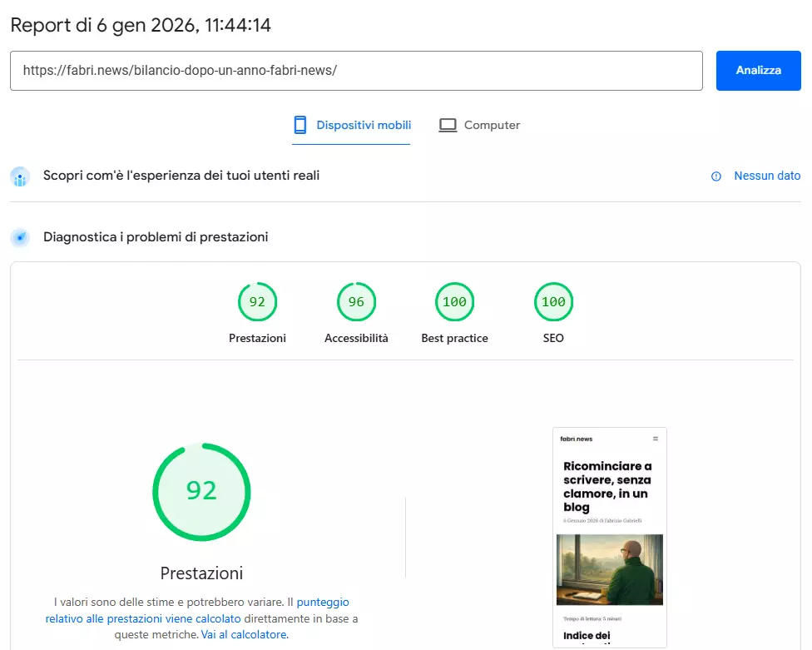Image resolution: width=812 pixels, height=650 pixels.
Task: Open Vai al calcolatore link
Action: pyautogui.click(x=245, y=634)
